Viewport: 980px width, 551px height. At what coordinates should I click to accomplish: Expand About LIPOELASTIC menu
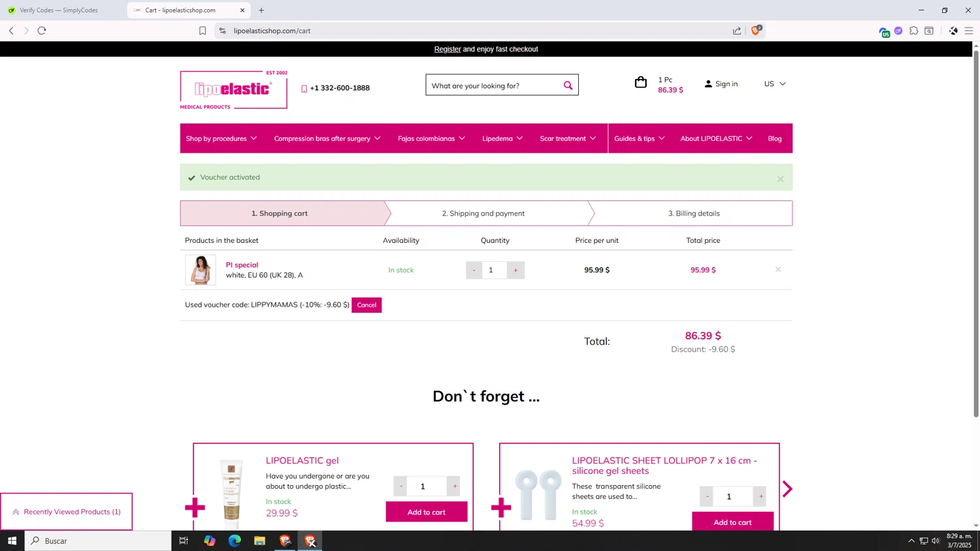716,138
